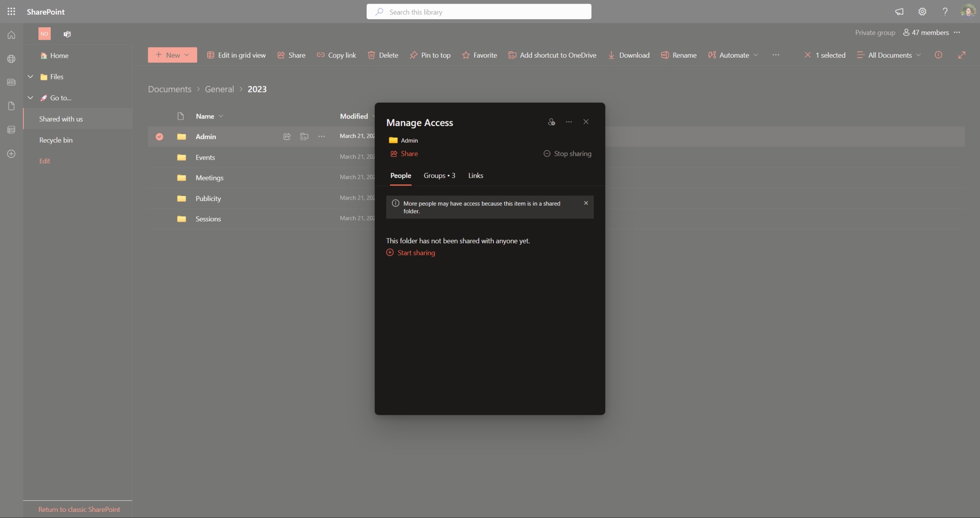
Task: Open the SharePoint app launcher grid
Action: click(x=11, y=11)
